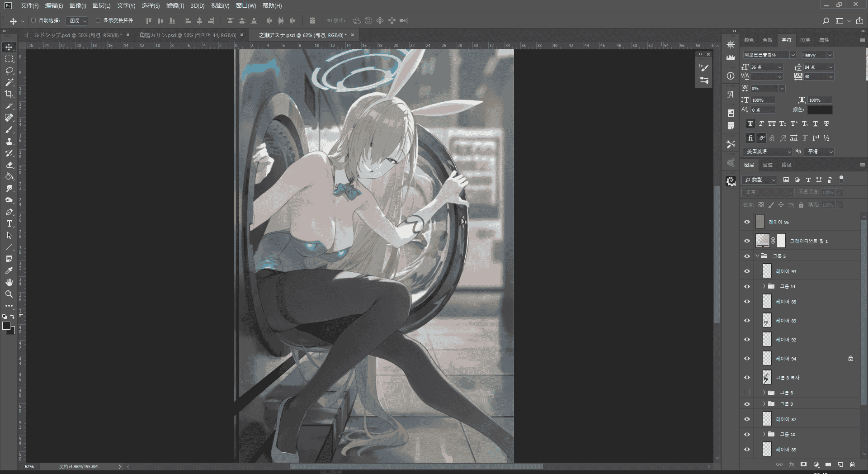Add a layer mask
This screenshot has height=474, width=868.
(804, 465)
